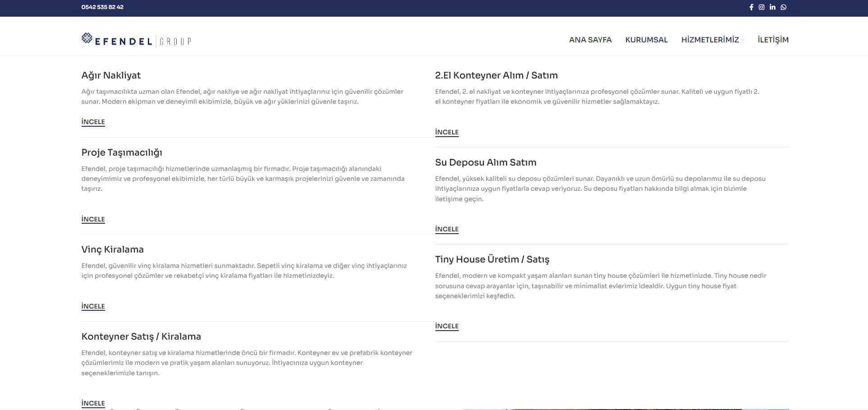Click İNCELE under Konteyner Satış / Kiralama

(93, 403)
